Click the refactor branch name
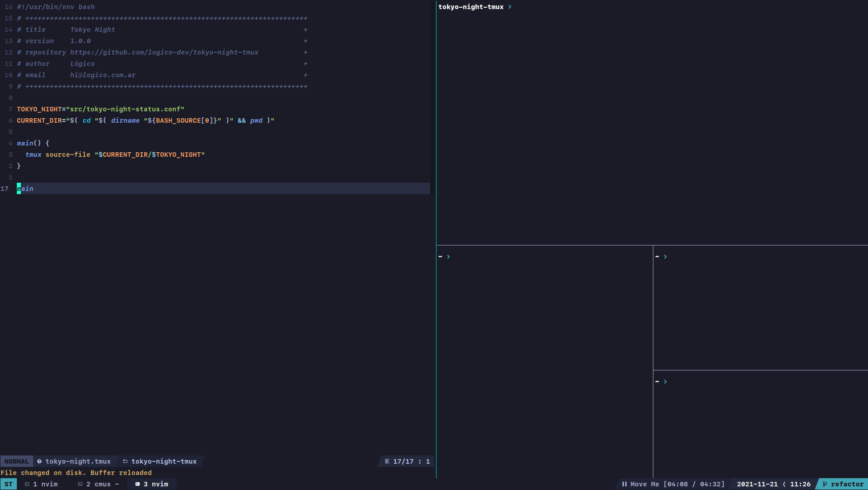This screenshot has height=490, width=868. [x=847, y=484]
